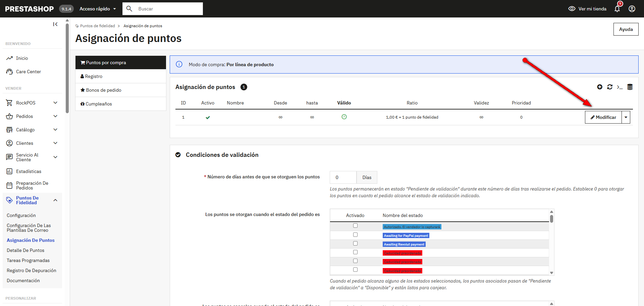Click the search magnifier icon
644x306 pixels.
click(129, 9)
